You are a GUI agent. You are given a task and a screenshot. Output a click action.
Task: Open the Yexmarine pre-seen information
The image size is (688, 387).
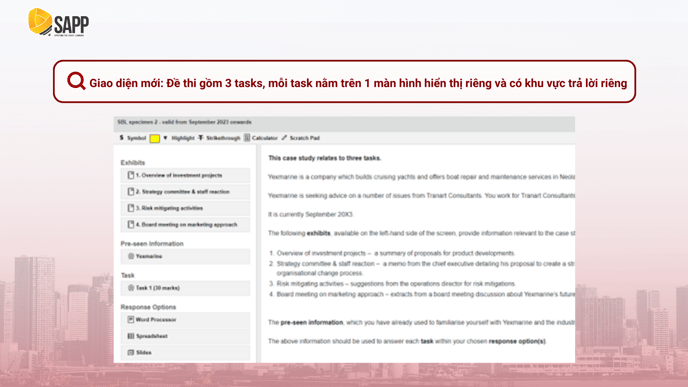(x=185, y=256)
